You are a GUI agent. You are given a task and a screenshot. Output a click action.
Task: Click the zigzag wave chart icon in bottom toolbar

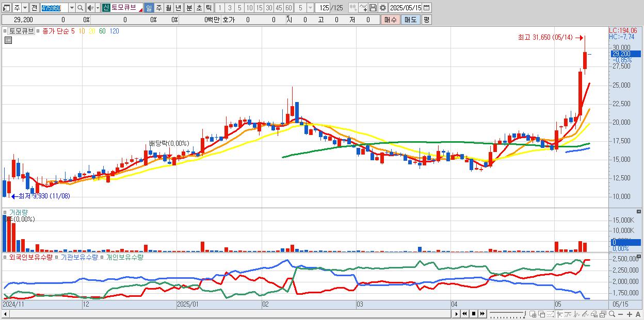(x=576, y=314)
